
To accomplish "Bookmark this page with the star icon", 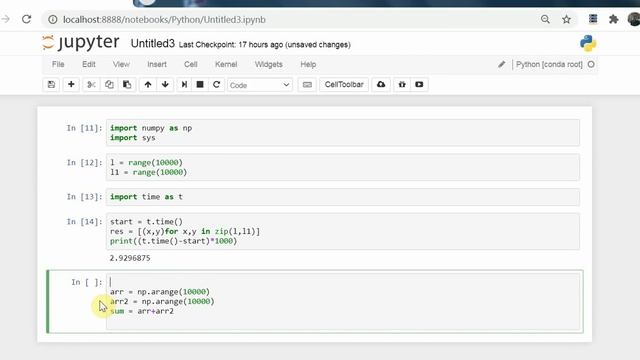I will [x=566, y=19].
